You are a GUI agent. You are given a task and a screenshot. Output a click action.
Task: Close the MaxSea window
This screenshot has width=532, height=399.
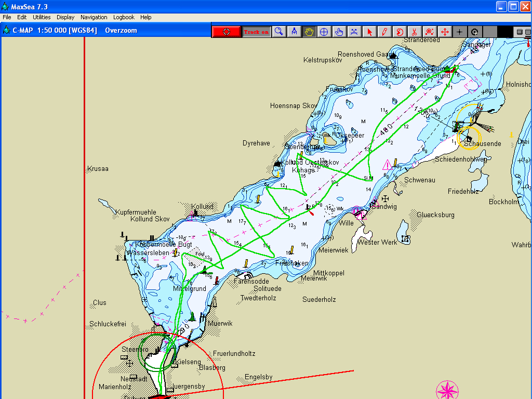click(x=526, y=6)
